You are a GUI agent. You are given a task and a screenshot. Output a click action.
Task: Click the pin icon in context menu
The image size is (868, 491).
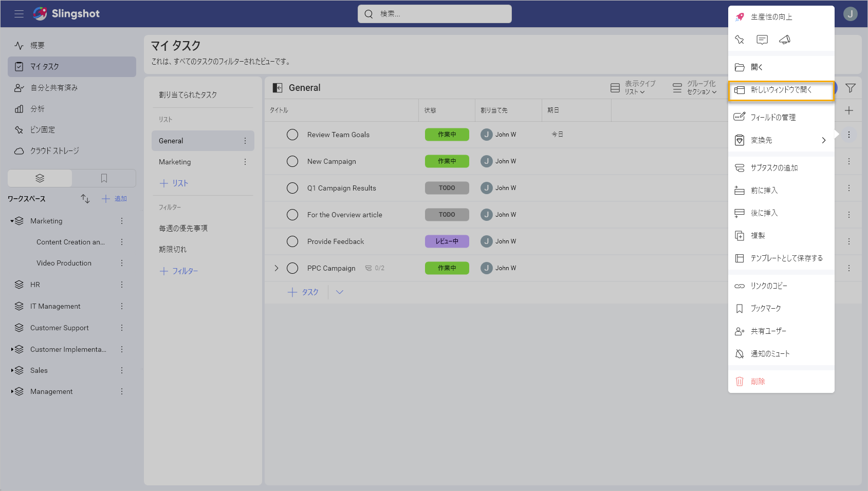click(x=740, y=40)
